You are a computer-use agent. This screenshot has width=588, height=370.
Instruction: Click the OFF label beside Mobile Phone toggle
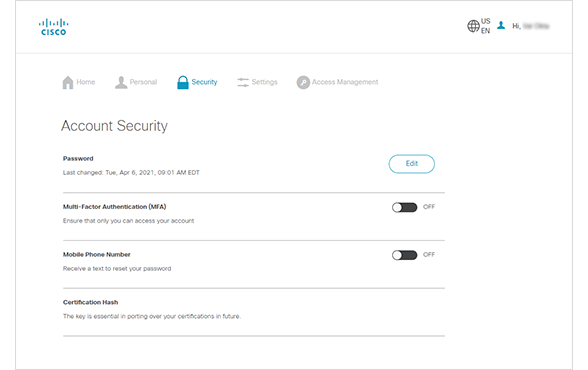[x=429, y=255]
